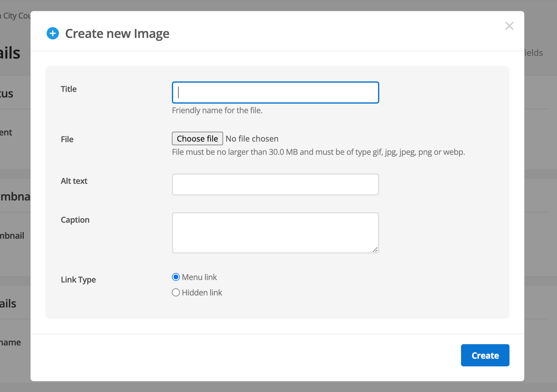This screenshot has height=392, width=557.
Task: Click the File field label
Action: [x=67, y=139]
